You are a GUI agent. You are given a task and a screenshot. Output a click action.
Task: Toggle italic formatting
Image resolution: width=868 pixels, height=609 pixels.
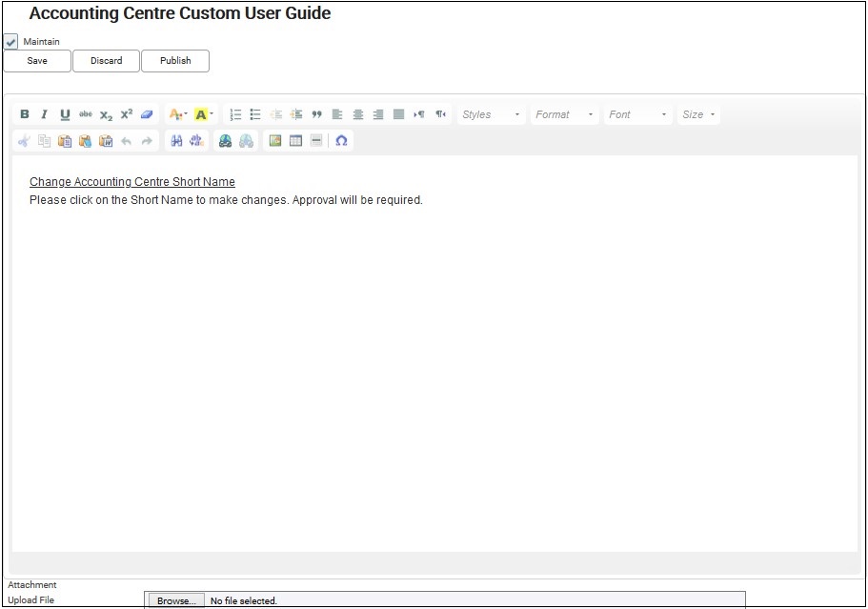tap(44, 114)
